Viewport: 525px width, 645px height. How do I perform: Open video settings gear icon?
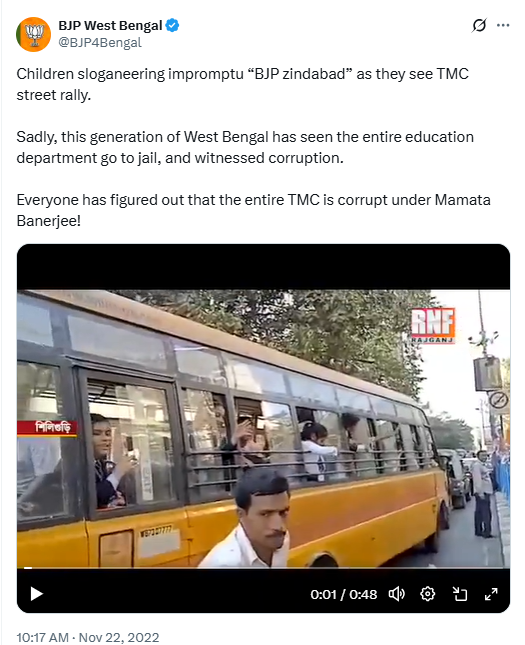pyautogui.click(x=427, y=594)
